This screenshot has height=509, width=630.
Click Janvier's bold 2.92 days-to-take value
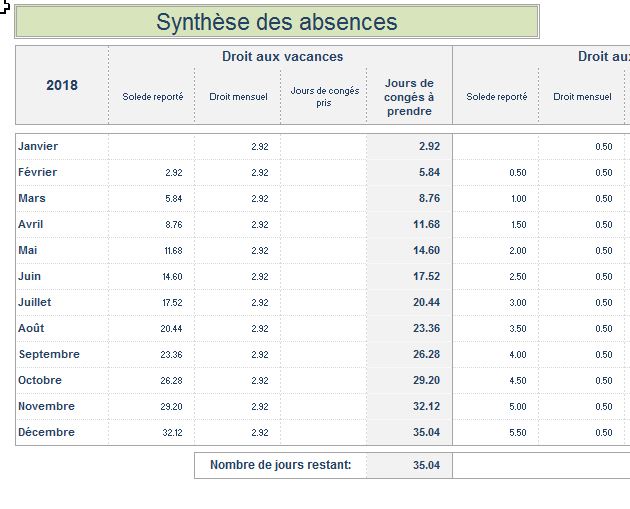tap(429, 146)
